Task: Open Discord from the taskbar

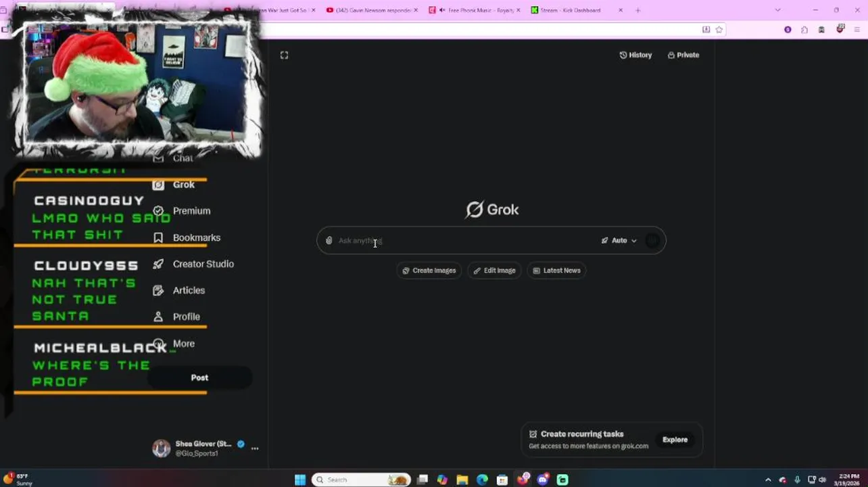Action: click(x=543, y=480)
